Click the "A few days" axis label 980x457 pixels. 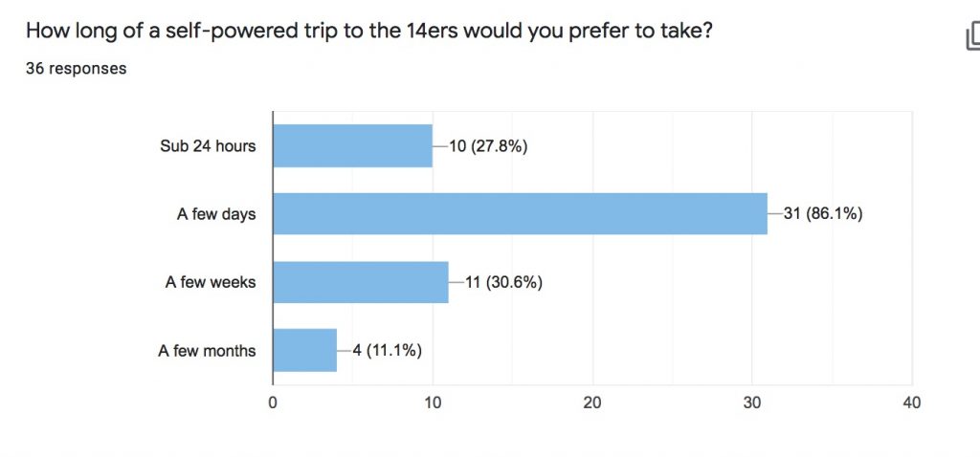[216, 214]
